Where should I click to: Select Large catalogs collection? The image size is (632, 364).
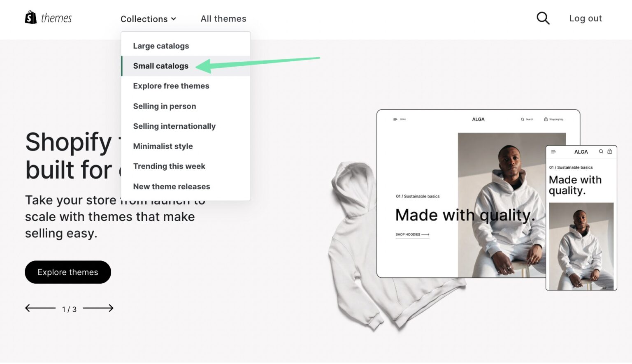click(161, 46)
